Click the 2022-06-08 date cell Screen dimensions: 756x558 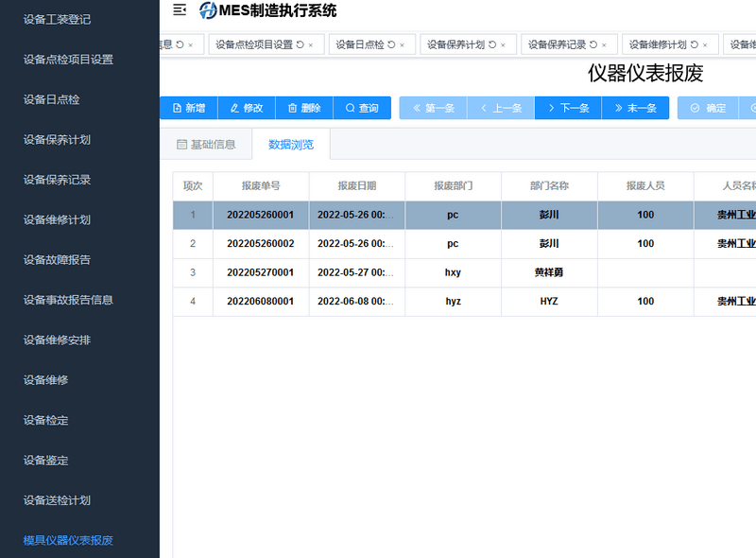(357, 301)
